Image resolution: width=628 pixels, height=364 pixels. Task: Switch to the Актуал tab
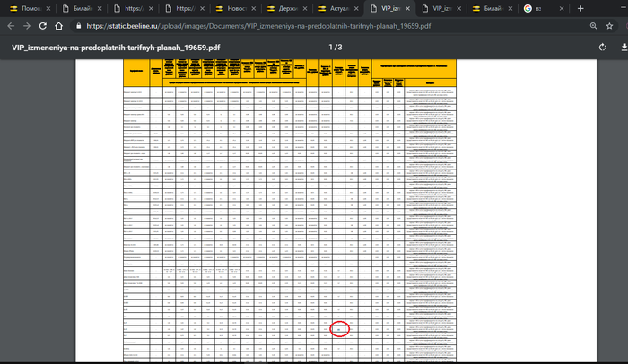click(339, 7)
